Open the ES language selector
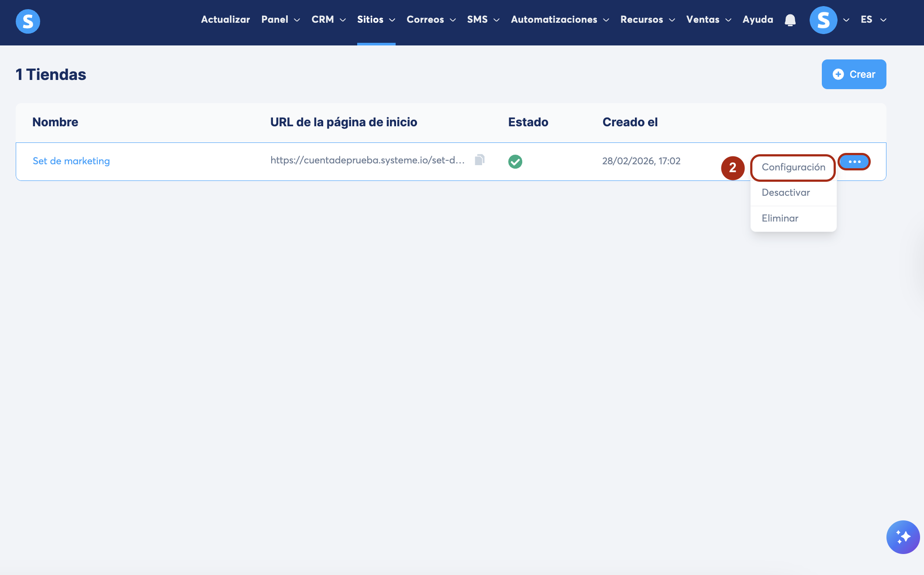The image size is (924, 575). point(873,20)
